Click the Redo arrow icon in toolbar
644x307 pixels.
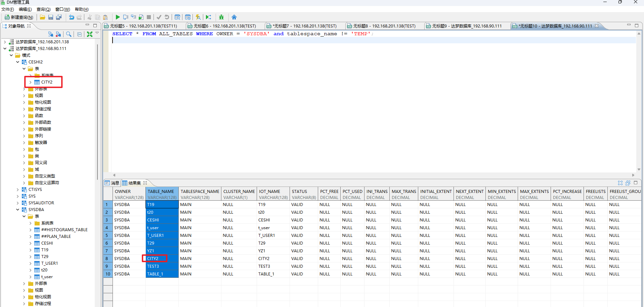point(79,17)
